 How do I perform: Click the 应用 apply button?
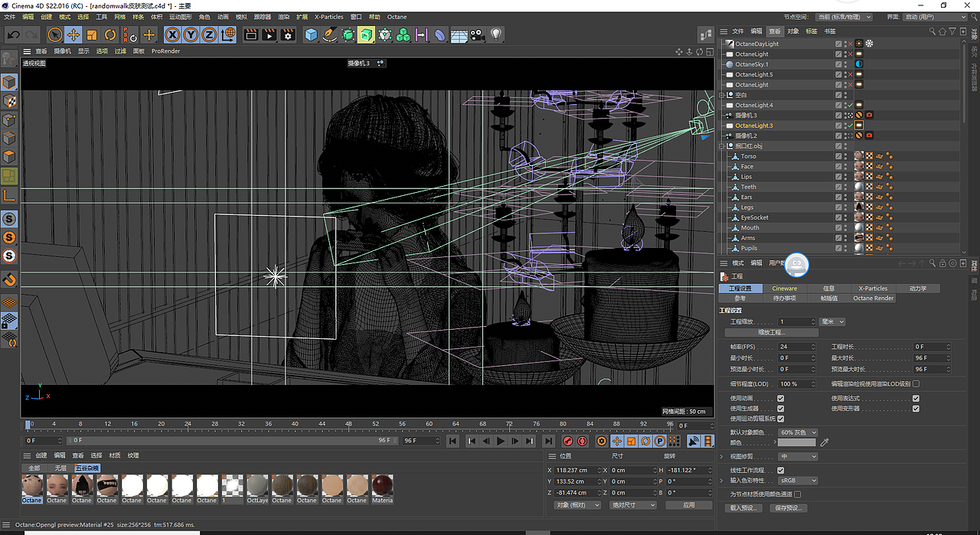point(689,505)
